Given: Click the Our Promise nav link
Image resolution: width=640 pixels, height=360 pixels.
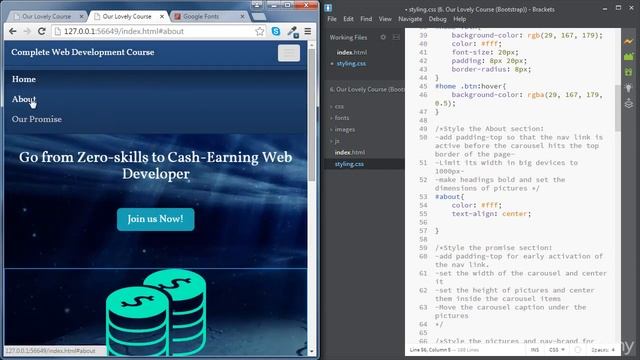Looking at the screenshot, I should 37,119.
